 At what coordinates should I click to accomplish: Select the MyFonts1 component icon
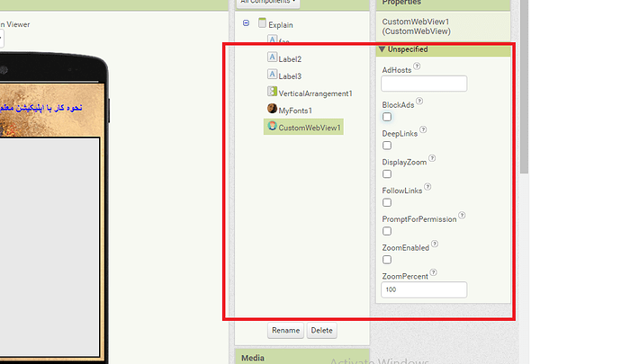point(272,109)
